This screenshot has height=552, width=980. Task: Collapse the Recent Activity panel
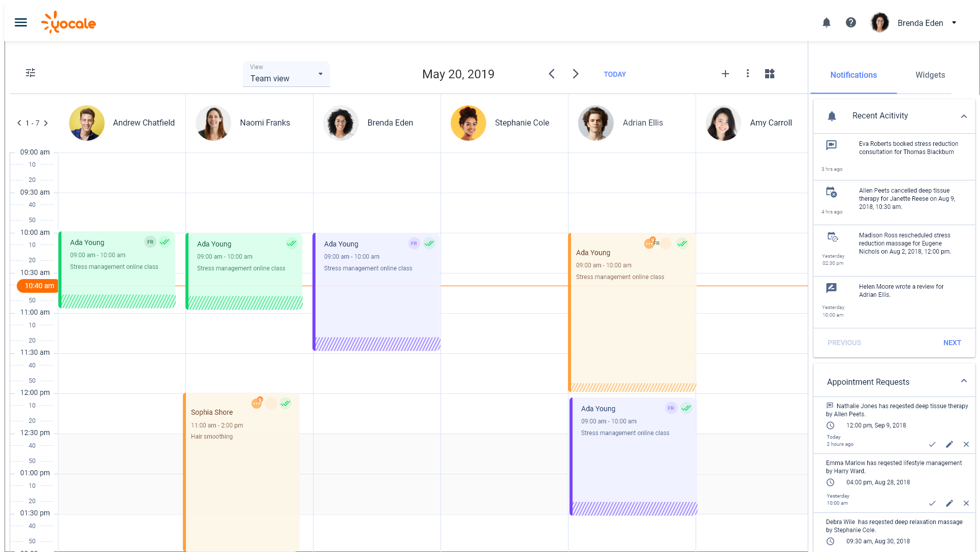point(964,116)
